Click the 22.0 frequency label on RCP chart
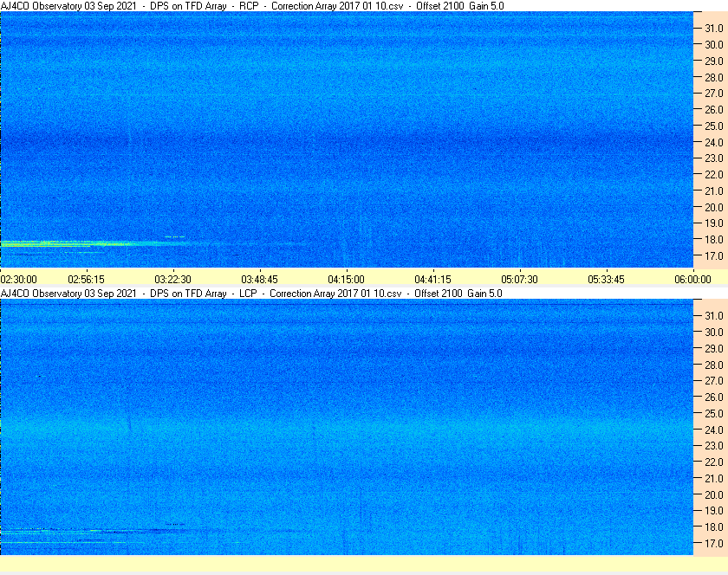The image size is (728, 575). [x=714, y=175]
